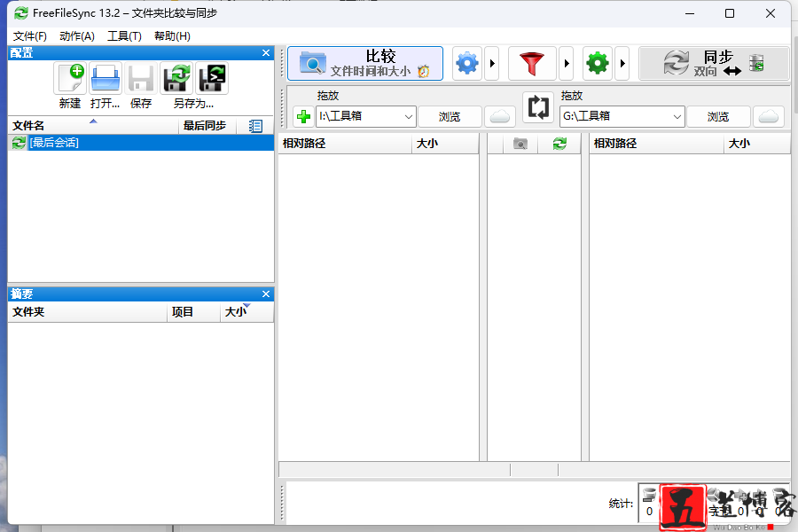Minimize the FreeFileSync window
798x532 pixels.
click(690, 13)
